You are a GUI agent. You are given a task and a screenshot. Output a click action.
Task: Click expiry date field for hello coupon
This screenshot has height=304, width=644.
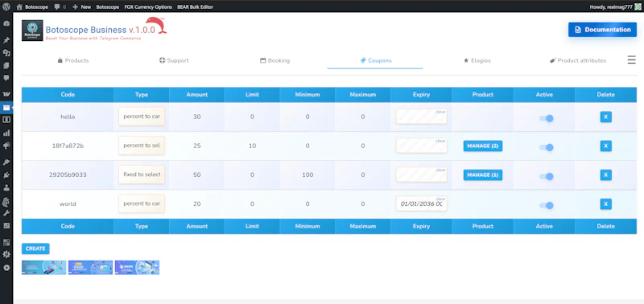(421, 117)
